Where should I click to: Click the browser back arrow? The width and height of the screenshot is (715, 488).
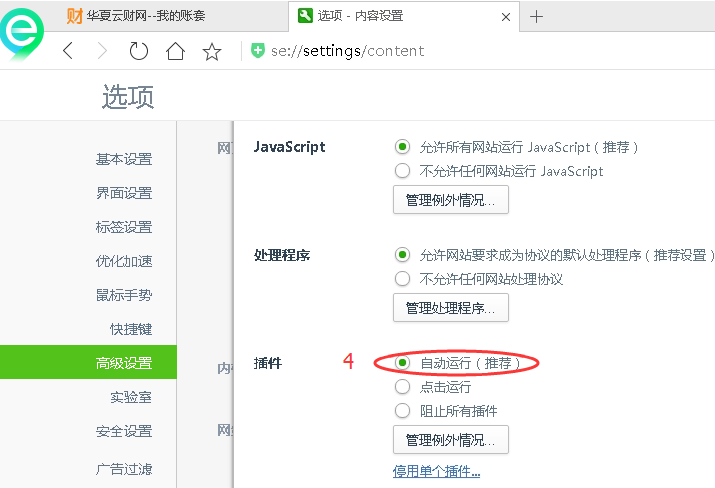pos(68,51)
